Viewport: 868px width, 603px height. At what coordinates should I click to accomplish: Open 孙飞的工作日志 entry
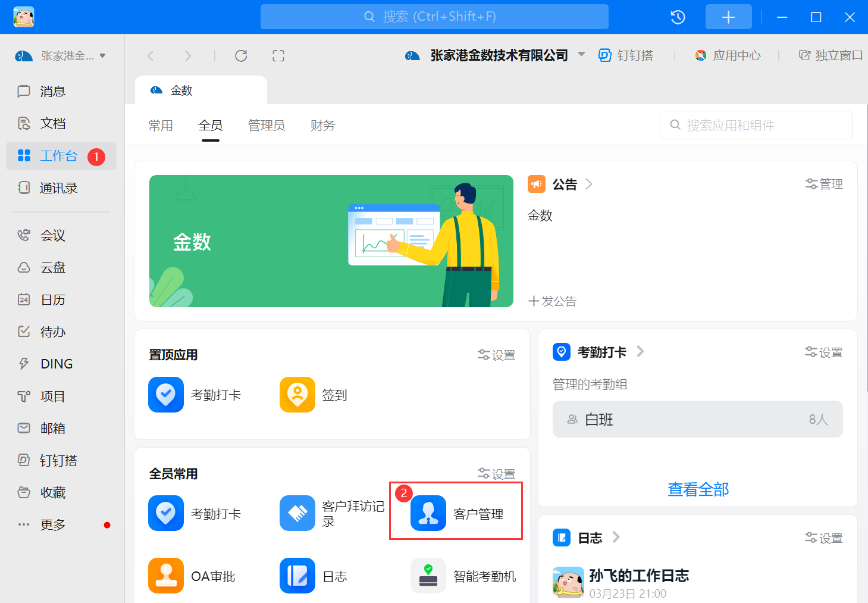tap(639, 576)
